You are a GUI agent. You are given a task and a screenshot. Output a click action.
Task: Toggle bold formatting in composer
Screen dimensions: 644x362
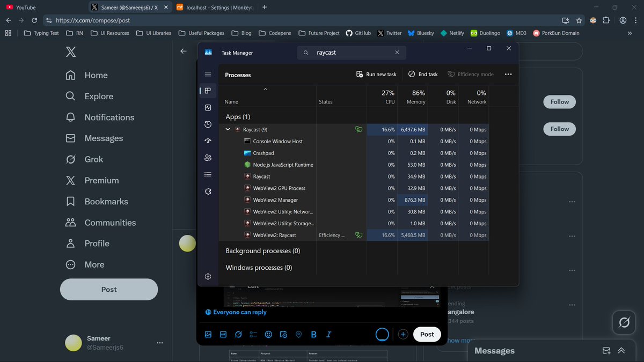[314, 334]
